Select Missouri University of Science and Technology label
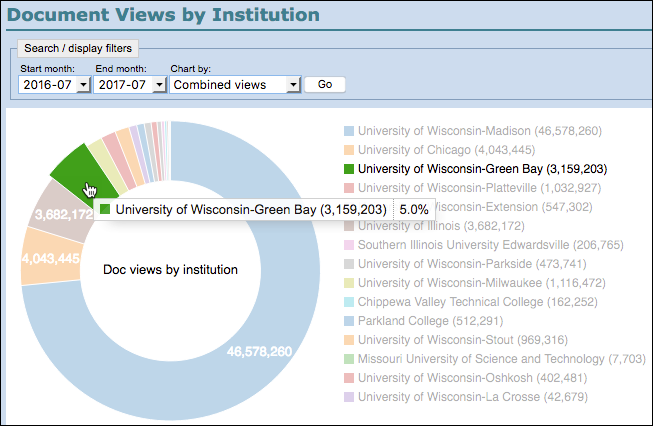Screen dimensions: 653x426 (x=501, y=359)
